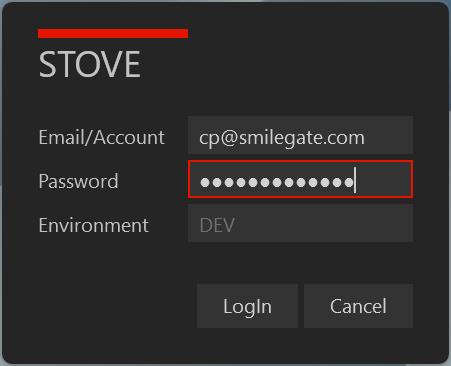Click blank space right of DEV text
Viewport: 451px width, 366px height.
(x=323, y=223)
